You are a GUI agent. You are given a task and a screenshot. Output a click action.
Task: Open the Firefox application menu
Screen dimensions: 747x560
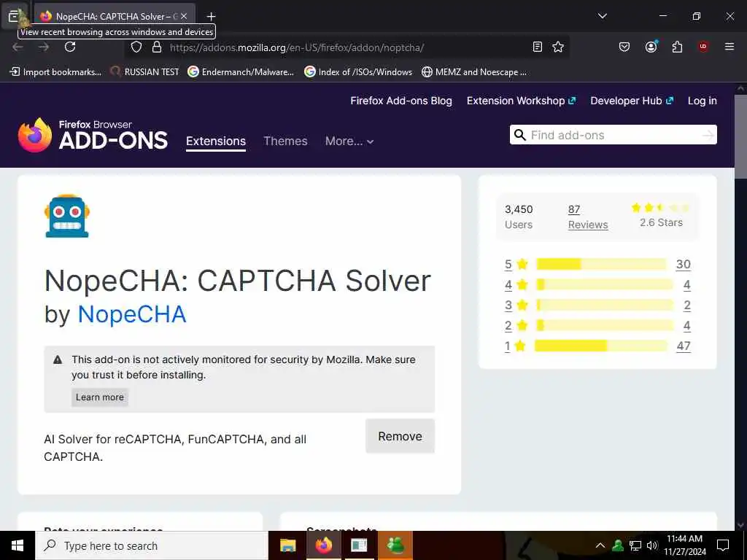coord(729,47)
